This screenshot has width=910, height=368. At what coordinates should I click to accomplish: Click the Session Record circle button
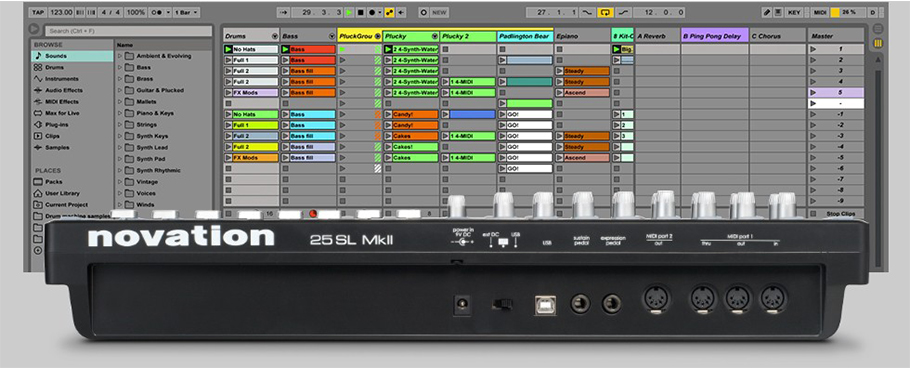point(423,12)
